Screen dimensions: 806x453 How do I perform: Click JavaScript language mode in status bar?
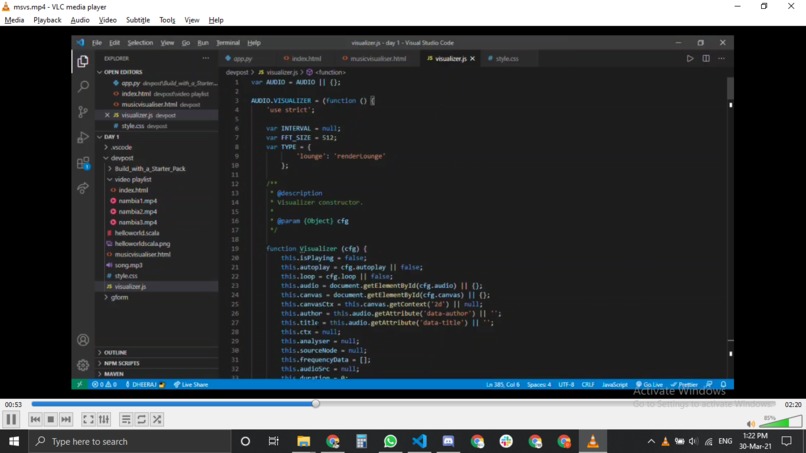pos(614,385)
